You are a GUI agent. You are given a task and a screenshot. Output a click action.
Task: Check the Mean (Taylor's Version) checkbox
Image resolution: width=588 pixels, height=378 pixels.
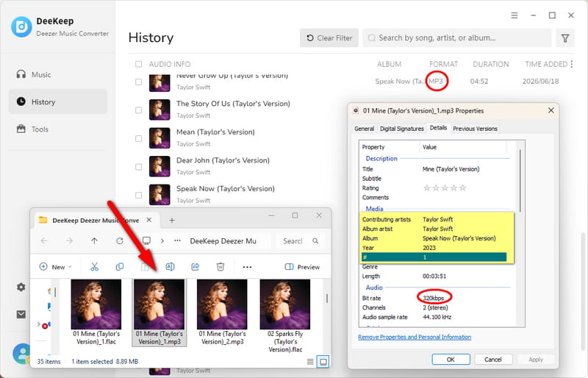[x=138, y=138]
